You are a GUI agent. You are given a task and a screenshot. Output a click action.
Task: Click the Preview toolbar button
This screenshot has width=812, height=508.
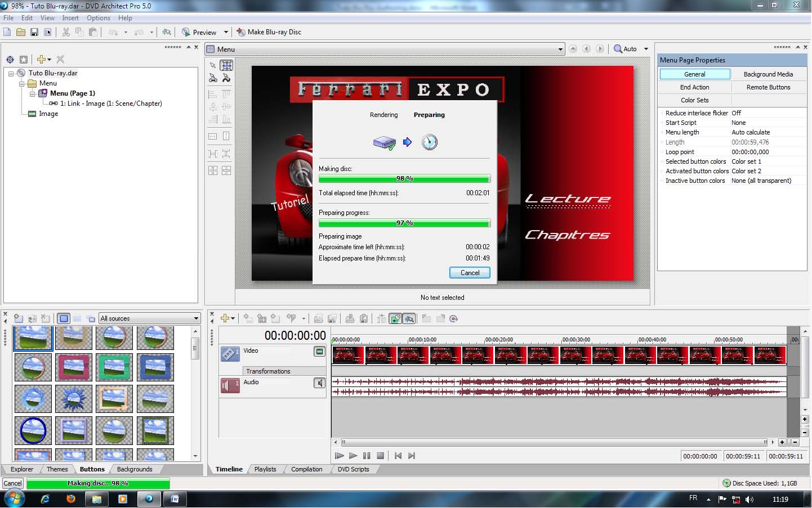point(199,32)
